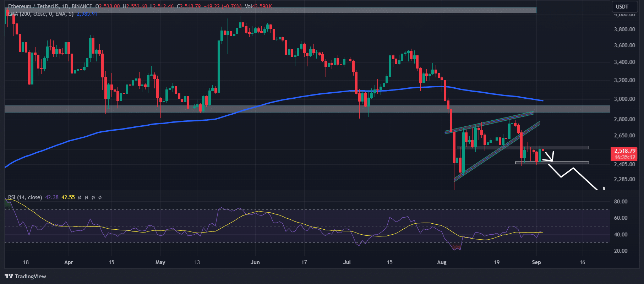Click the BINANCE exchange label in the title
The image size is (644, 284).
82,6
